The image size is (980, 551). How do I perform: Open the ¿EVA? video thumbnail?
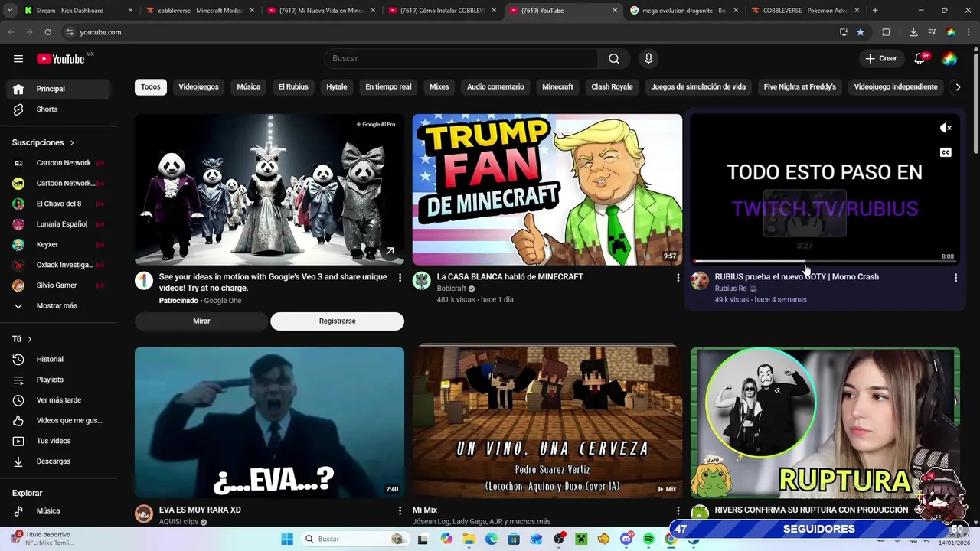(269, 422)
